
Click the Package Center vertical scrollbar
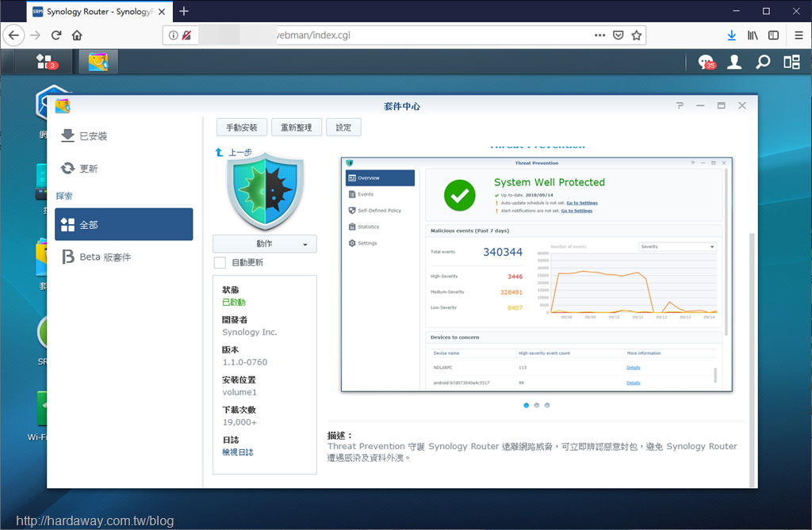(752, 360)
